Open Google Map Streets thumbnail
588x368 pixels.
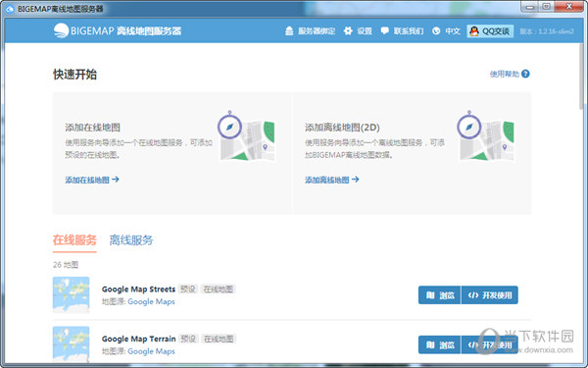(72, 294)
